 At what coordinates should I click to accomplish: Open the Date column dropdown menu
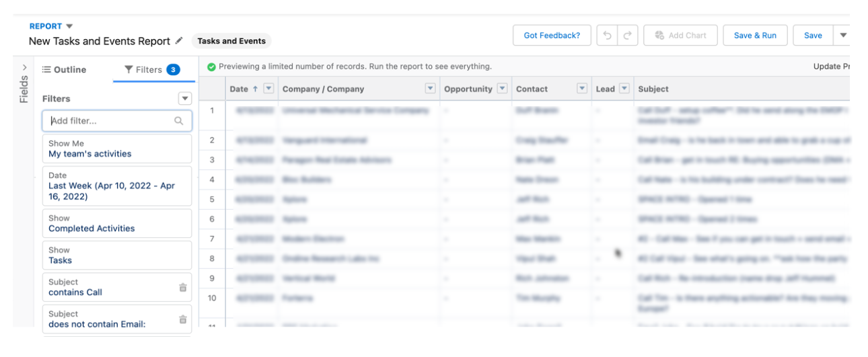(268, 89)
